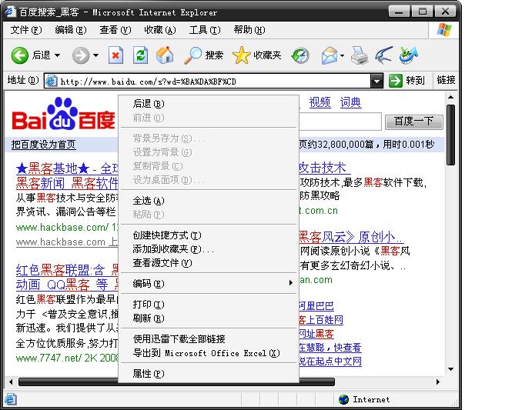This screenshot has height=410, width=532.
Task: Expand the 编码(E) submenu arrow
Action: coord(291,283)
